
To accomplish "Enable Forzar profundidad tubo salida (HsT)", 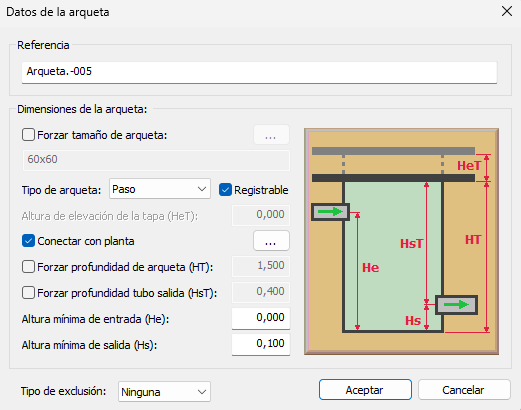I will (28, 293).
